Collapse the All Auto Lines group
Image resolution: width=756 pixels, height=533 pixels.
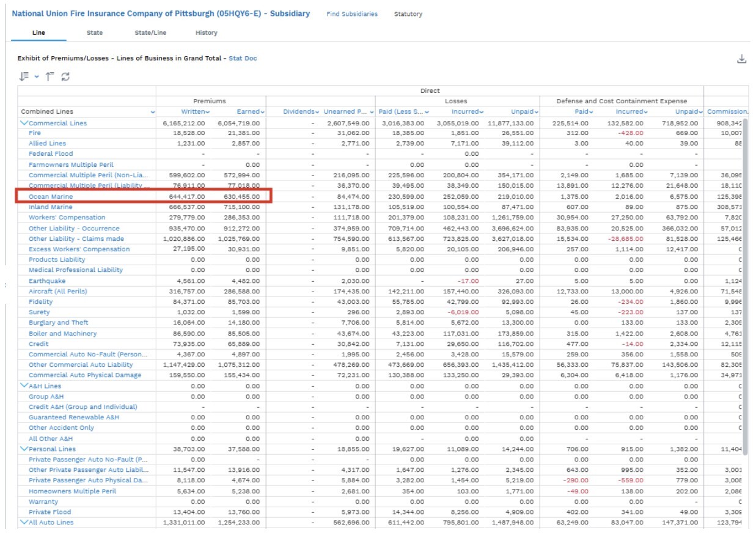coord(24,523)
